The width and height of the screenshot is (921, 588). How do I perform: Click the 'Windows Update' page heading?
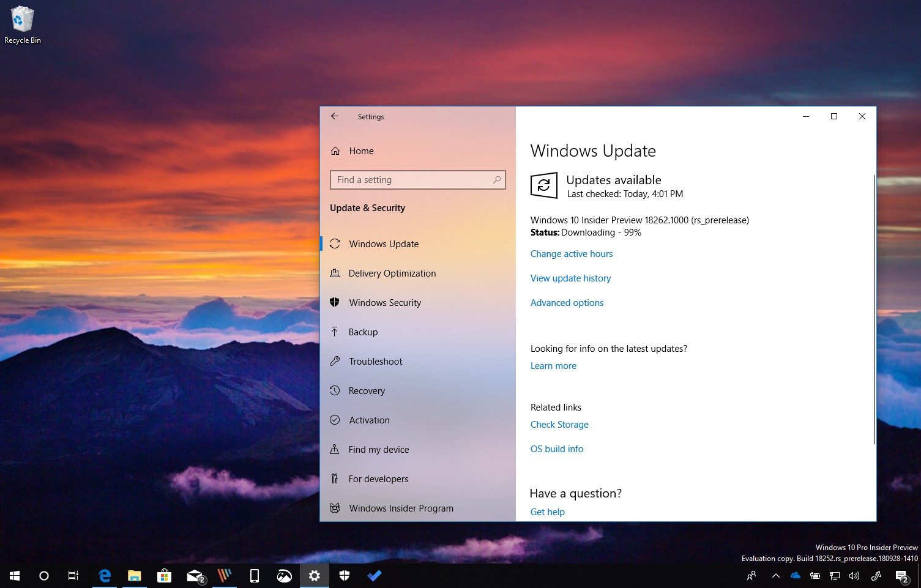tap(593, 151)
